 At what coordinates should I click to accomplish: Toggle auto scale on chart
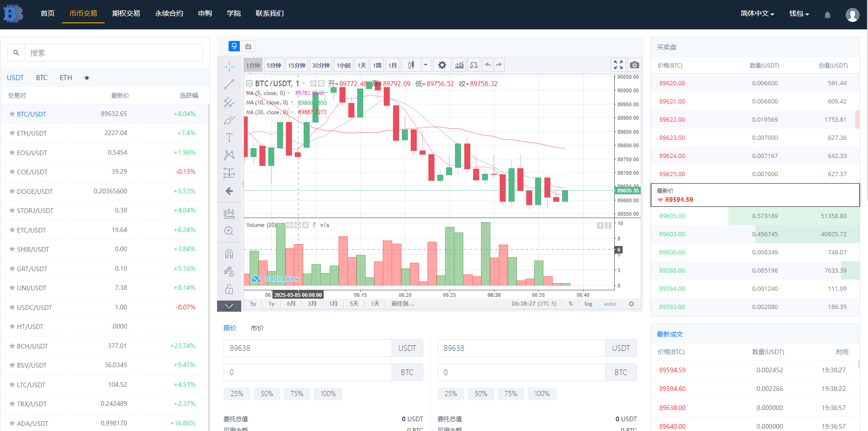click(610, 304)
